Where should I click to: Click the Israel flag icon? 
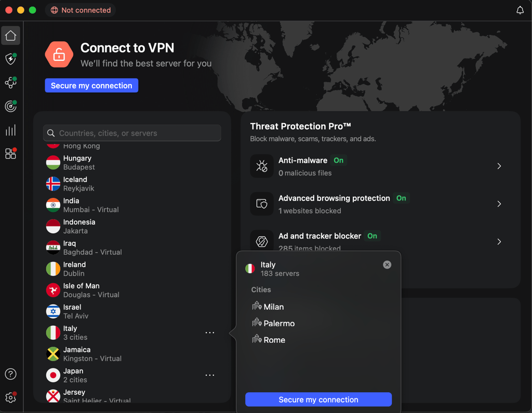(54, 312)
